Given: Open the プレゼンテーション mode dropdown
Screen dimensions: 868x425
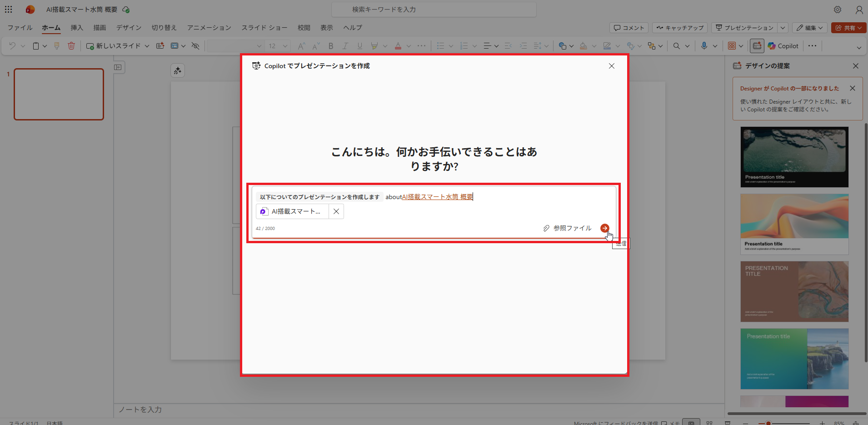Looking at the screenshot, I should pos(783,28).
